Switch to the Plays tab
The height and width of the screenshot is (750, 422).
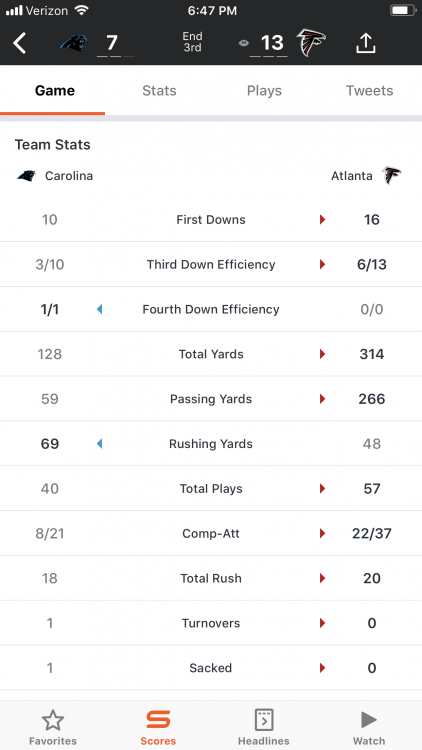click(264, 90)
